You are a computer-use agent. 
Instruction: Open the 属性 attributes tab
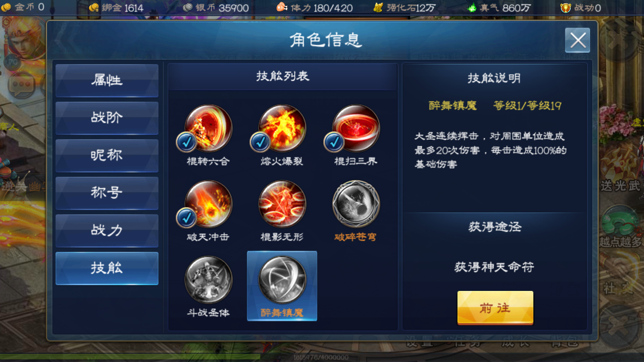[x=107, y=80]
